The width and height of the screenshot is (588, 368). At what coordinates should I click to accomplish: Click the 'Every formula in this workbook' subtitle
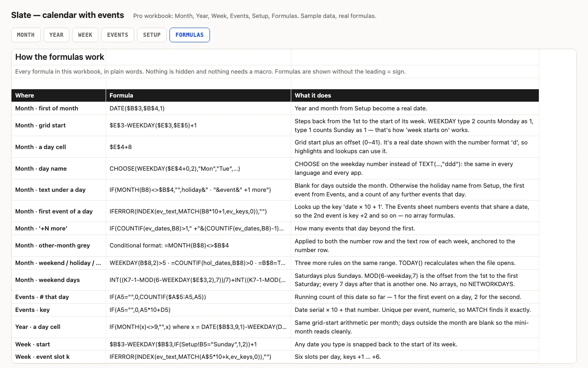tap(210, 71)
